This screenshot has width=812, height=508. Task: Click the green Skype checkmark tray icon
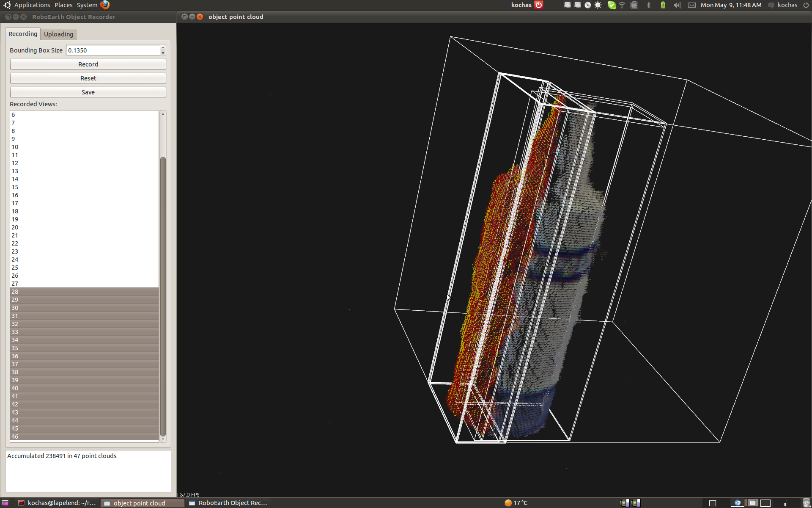[612, 5]
